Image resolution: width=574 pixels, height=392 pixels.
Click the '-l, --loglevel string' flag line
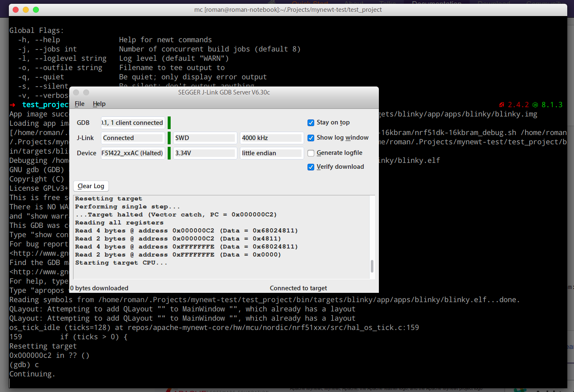pyautogui.click(x=123, y=58)
